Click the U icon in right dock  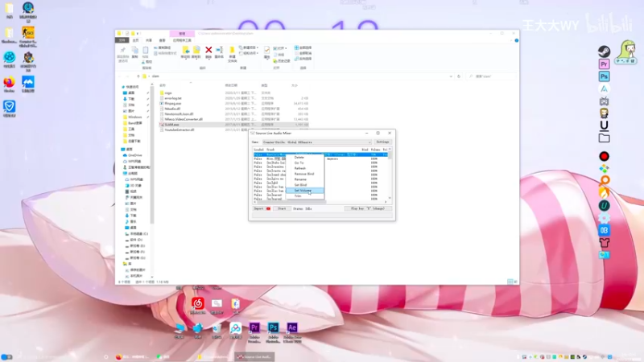coord(604,125)
